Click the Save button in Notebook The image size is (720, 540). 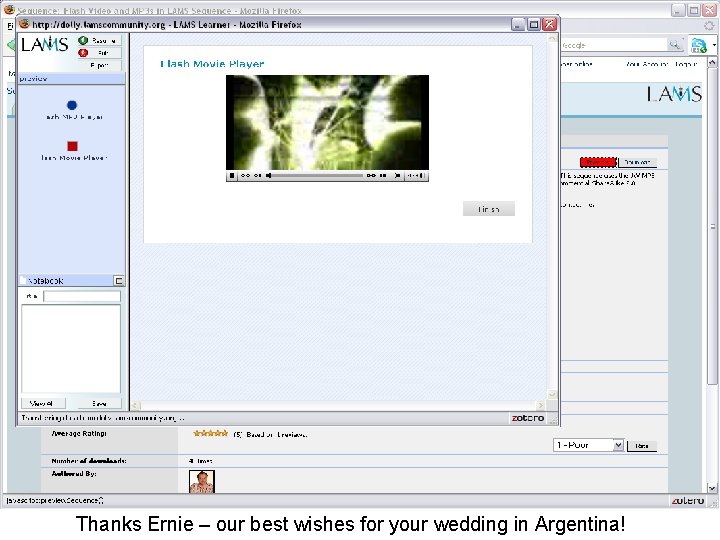point(99,404)
